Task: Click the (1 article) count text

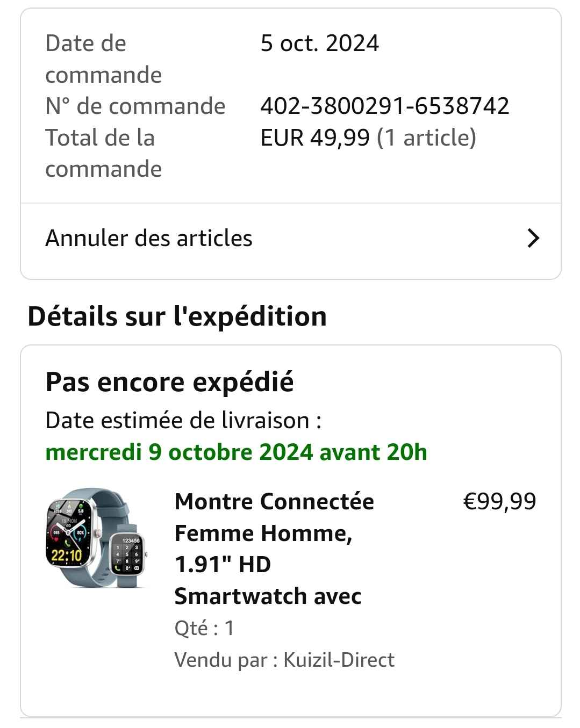Action: click(x=426, y=138)
